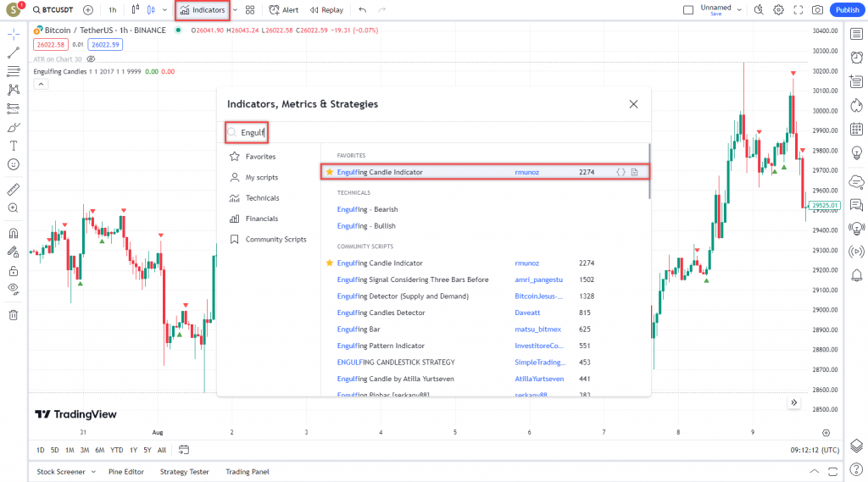Expand the favorite indicators dropdown arrow

[x=236, y=10]
